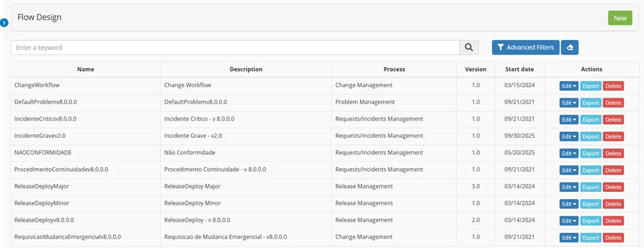Create a new flow with New button
The width and height of the screenshot is (644, 248).
620,18
